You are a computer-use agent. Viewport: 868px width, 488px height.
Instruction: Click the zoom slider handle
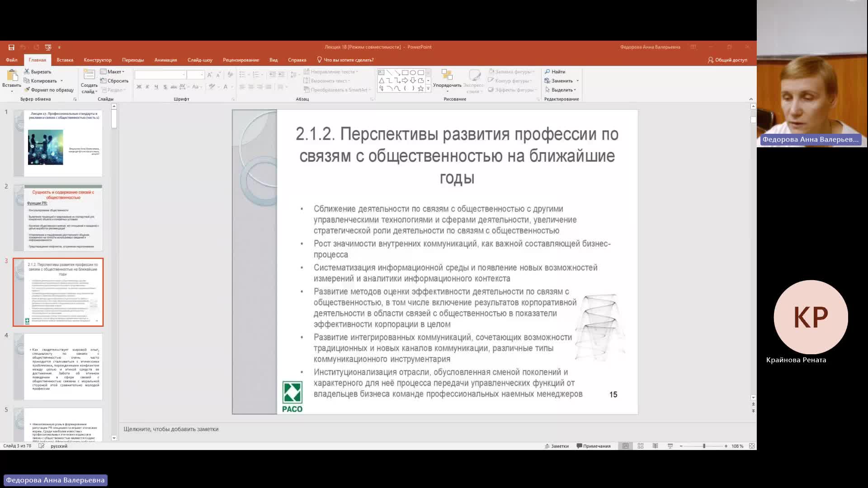coord(704,446)
